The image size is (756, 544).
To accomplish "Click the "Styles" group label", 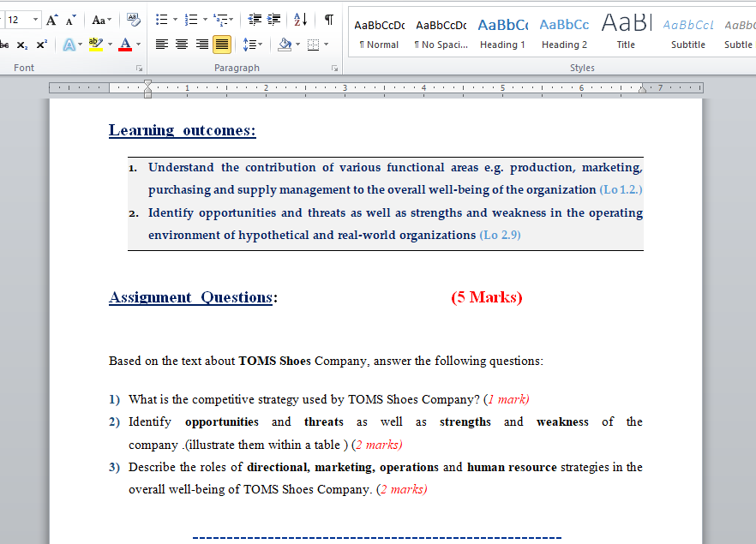I will click(x=583, y=68).
